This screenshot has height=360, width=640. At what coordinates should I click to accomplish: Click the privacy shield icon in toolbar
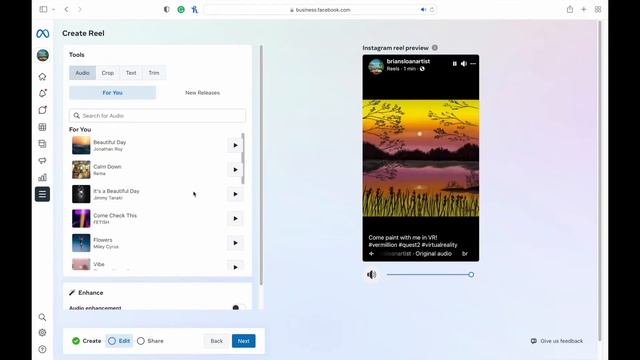tap(167, 9)
